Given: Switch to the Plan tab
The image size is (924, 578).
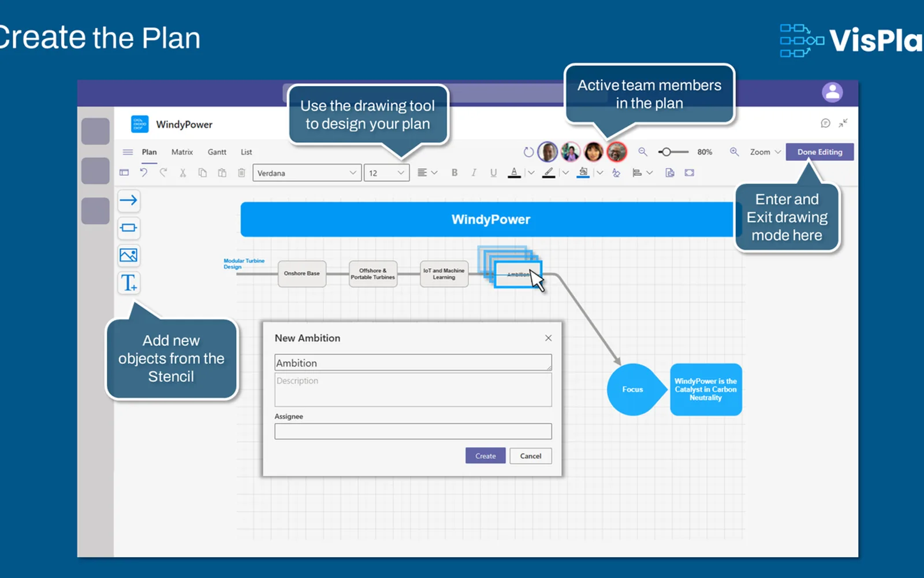Looking at the screenshot, I should [x=149, y=152].
